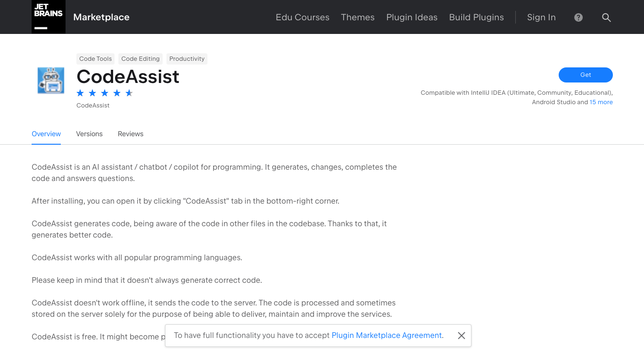Open the Productivity category tag

click(x=187, y=58)
